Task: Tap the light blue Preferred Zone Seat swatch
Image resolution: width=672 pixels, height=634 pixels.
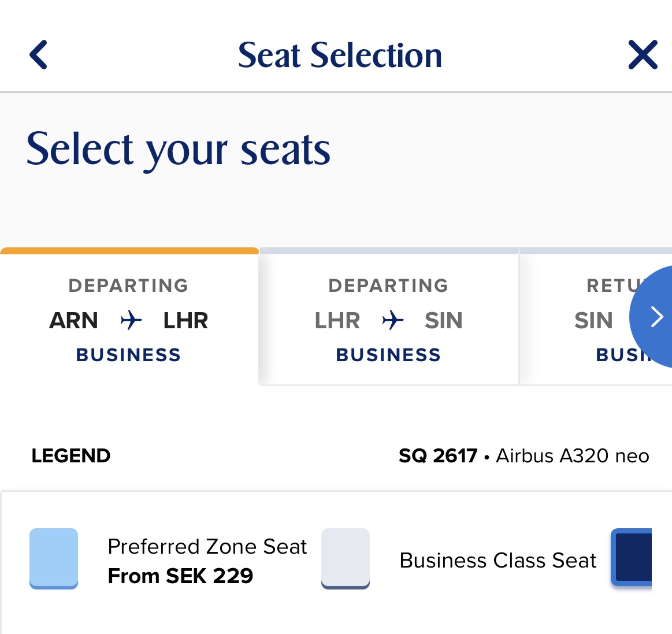Action: pos(54,558)
